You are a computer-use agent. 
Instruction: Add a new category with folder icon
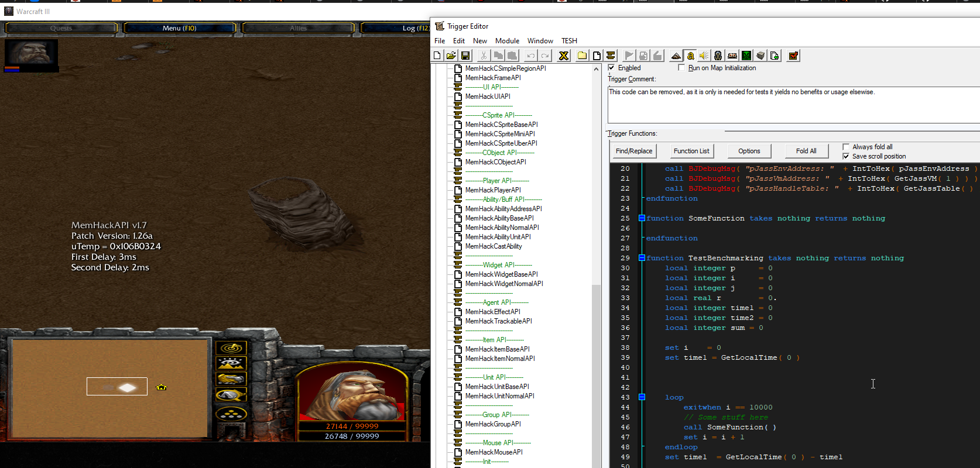tap(582, 56)
